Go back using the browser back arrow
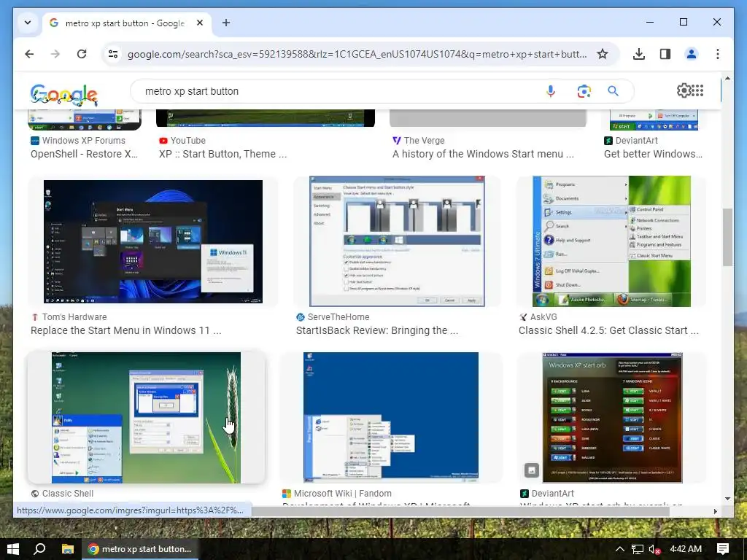Image resolution: width=747 pixels, height=560 pixels. (29, 54)
